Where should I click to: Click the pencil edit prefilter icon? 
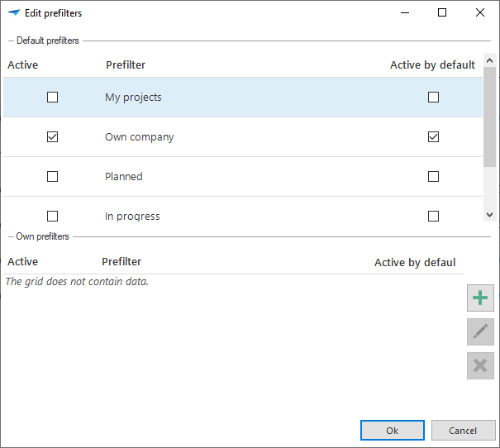point(480,332)
